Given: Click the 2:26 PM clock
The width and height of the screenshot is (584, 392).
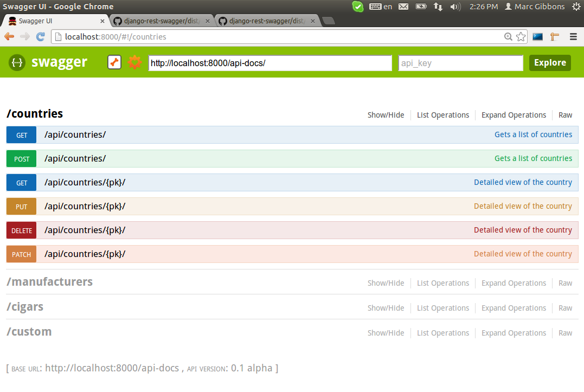Looking at the screenshot, I should pos(484,7).
